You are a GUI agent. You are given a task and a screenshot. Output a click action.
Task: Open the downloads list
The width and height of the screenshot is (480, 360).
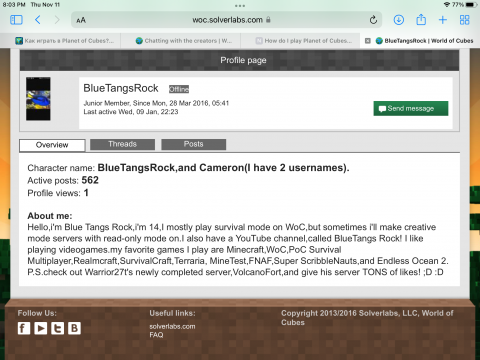tap(399, 20)
